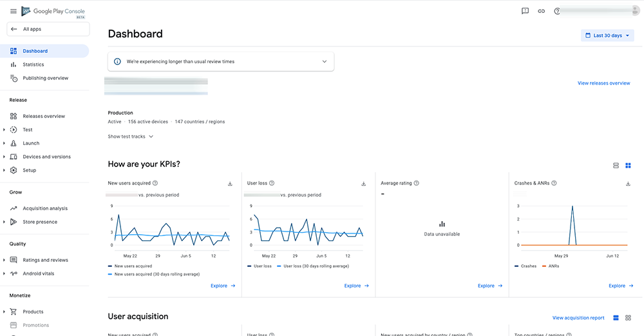644x336 pixels.
Task: Expand Show test tracks
Action: coord(131,137)
